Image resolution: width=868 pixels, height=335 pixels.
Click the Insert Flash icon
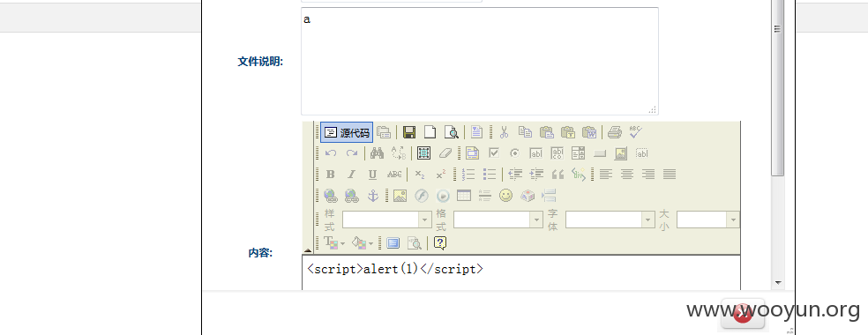(x=422, y=195)
